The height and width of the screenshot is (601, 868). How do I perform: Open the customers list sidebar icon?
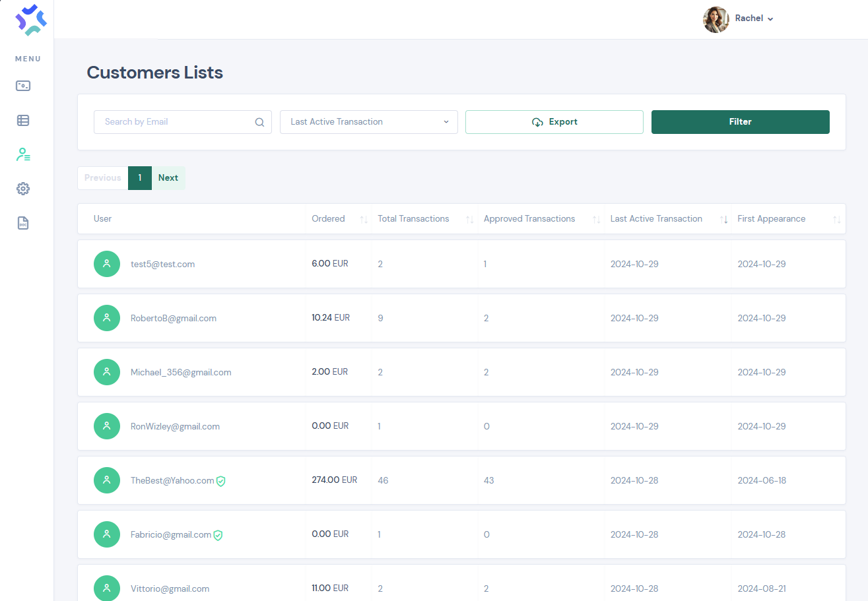point(23,154)
